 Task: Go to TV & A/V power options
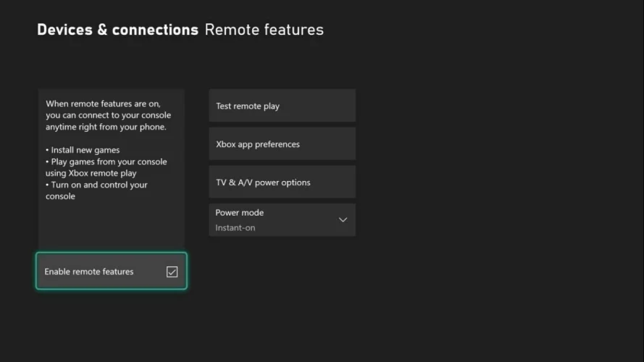tap(282, 182)
